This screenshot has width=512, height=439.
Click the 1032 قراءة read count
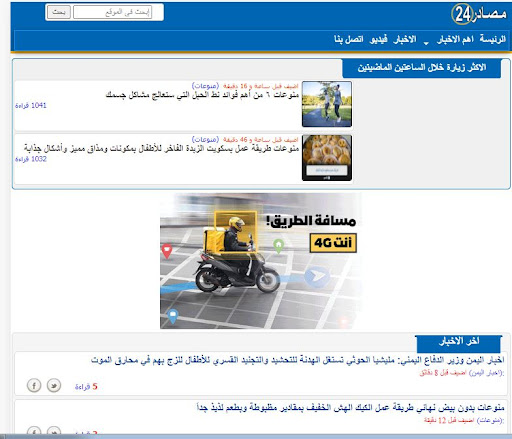click(31, 159)
